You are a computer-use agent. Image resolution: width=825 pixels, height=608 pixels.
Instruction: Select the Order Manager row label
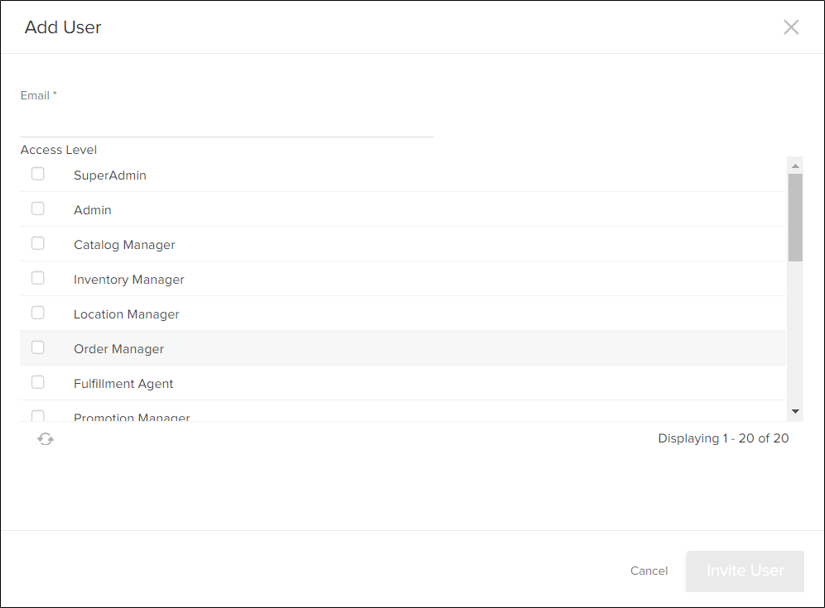[x=118, y=348]
